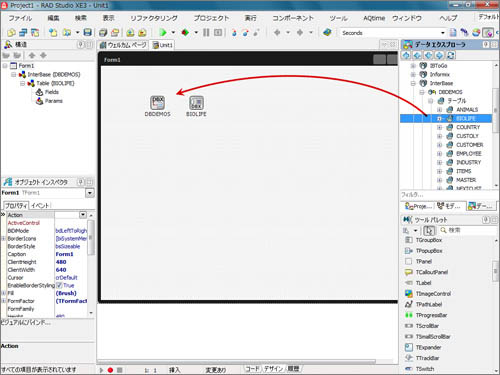Toggle the EnableBorderStyling True checkbox
Screen dimensions: 500x375
(59, 285)
